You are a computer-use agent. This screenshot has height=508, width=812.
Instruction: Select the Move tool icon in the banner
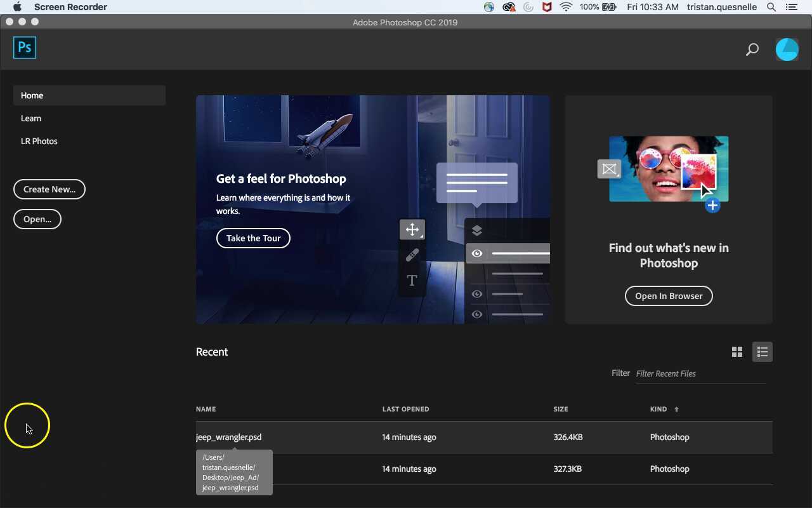(x=412, y=229)
